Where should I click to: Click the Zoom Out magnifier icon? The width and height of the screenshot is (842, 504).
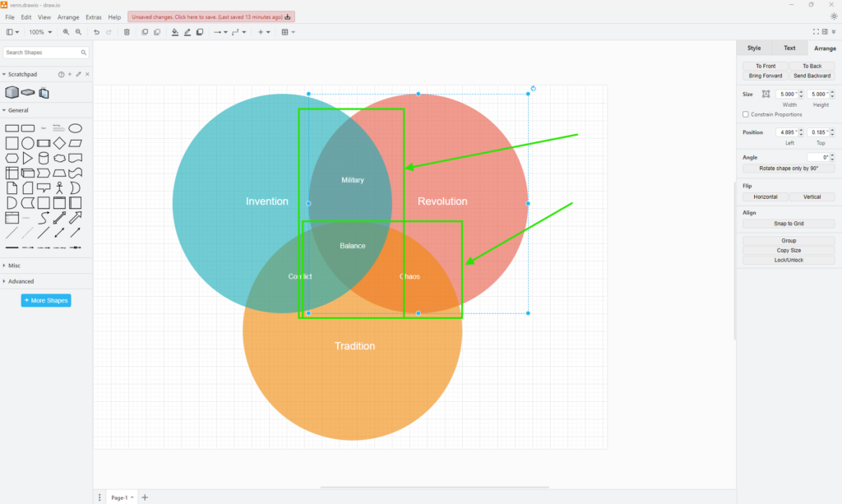click(x=78, y=32)
